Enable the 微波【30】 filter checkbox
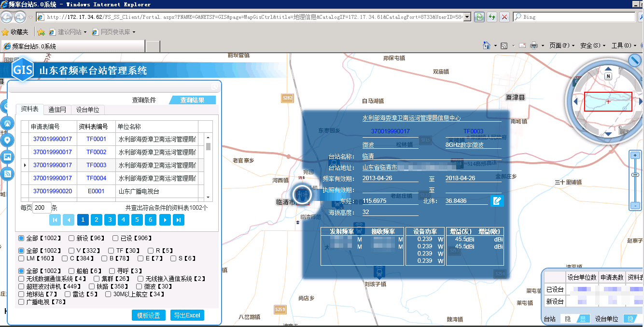The height and width of the screenshot is (327, 644). pos(139,286)
